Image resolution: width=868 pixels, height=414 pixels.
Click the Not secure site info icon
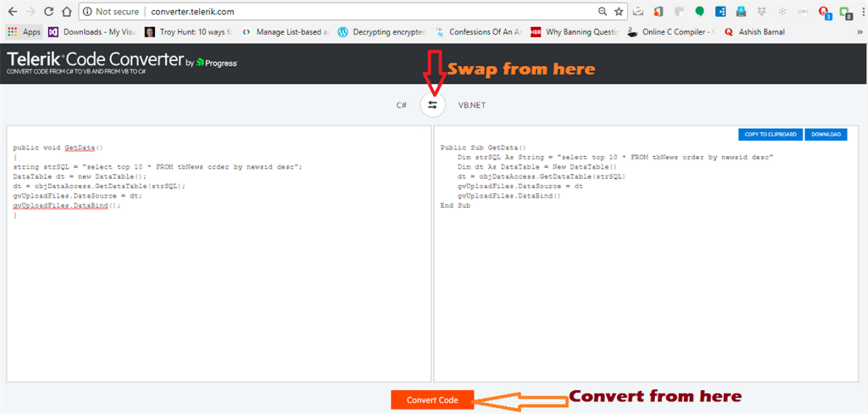(x=88, y=11)
